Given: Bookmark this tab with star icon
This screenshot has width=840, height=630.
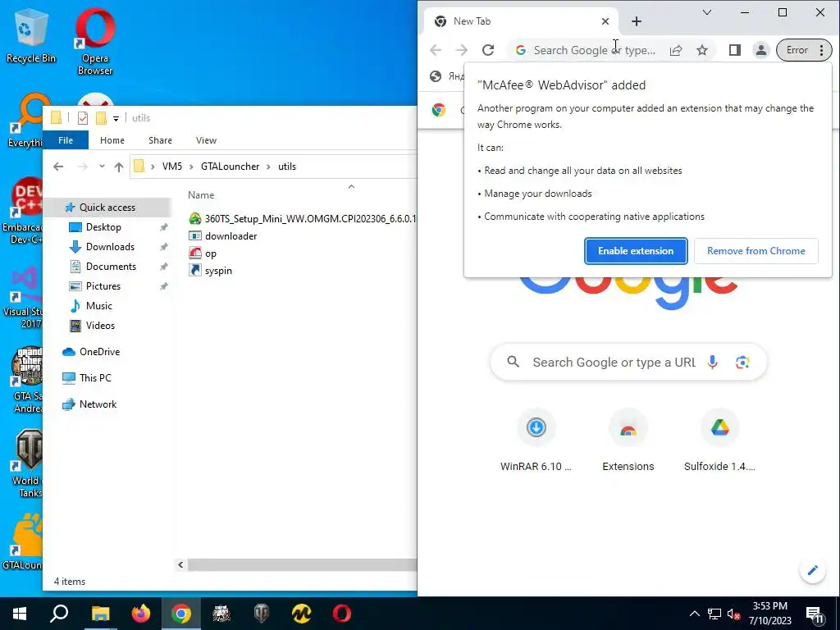Looking at the screenshot, I should [x=702, y=50].
